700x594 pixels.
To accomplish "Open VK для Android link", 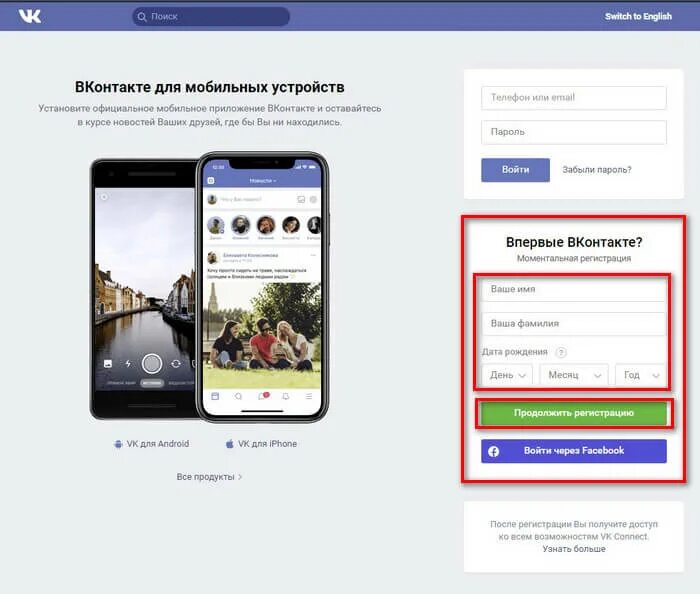I will pos(152,444).
